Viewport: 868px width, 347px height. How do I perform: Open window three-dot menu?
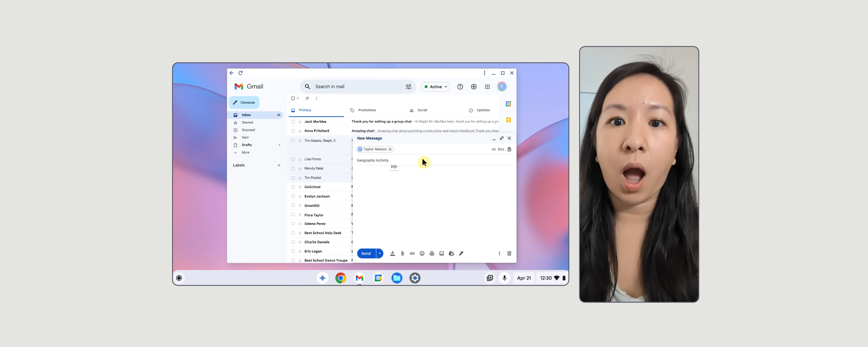(x=484, y=73)
